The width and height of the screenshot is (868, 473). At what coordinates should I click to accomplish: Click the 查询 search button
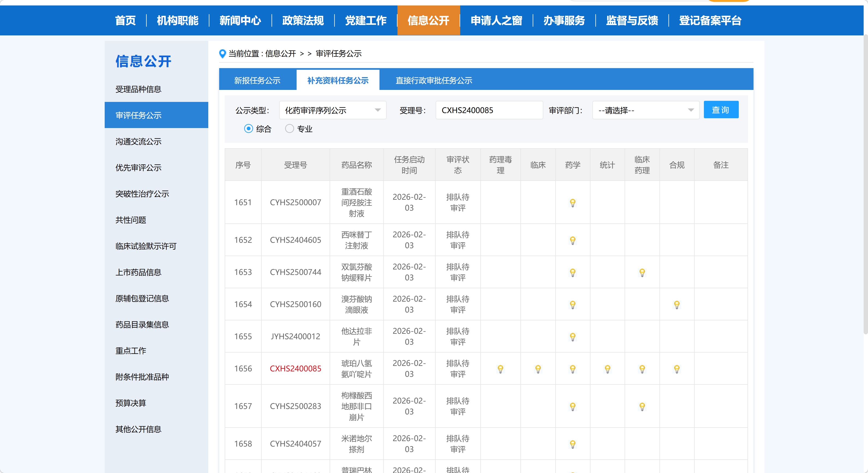point(721,110)
